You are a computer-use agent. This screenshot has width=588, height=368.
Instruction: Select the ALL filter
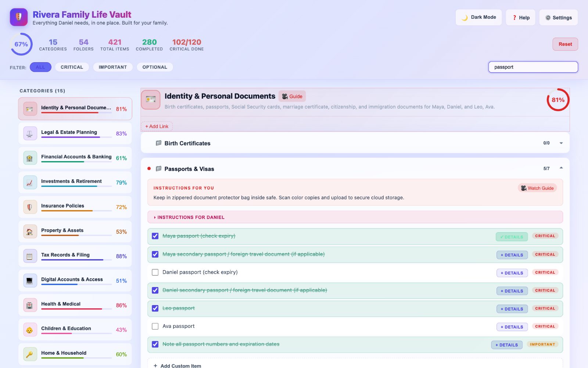pyautogui.click(x=40, y=67)
